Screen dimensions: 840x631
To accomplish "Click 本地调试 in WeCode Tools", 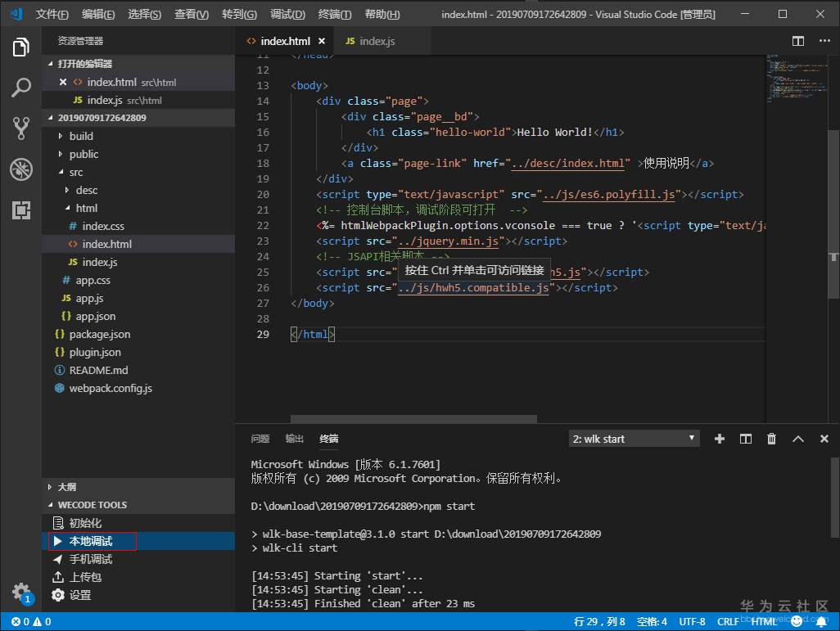I will pos(90,541).
